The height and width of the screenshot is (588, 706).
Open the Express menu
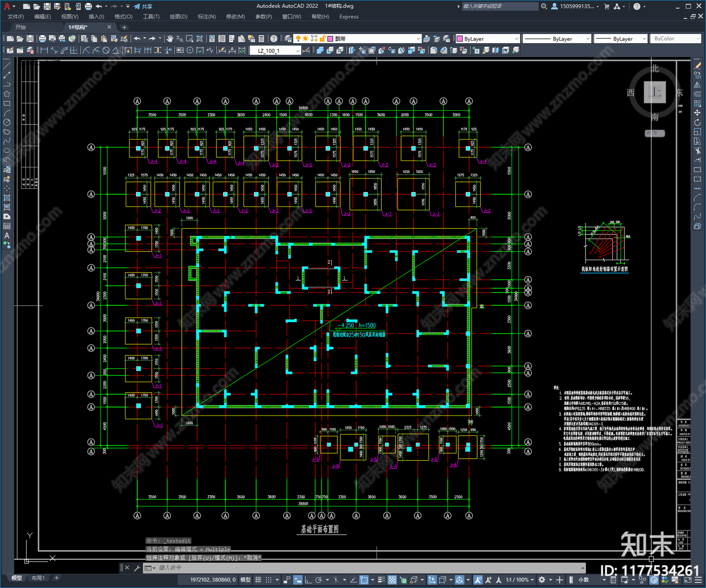[x=349, y=17]
